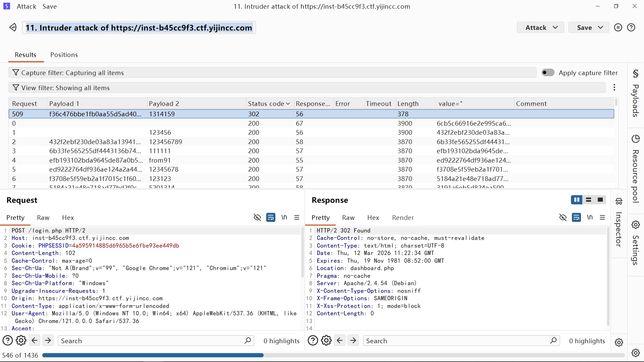644x362 pixels.
Task: Switch to the Positions tab
Action: [64, 55]
